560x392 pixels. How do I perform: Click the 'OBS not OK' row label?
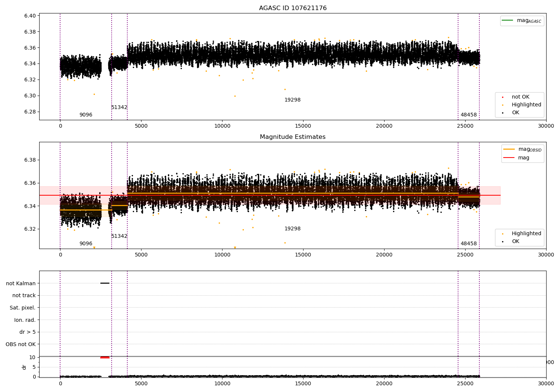[x=21, y=344]
